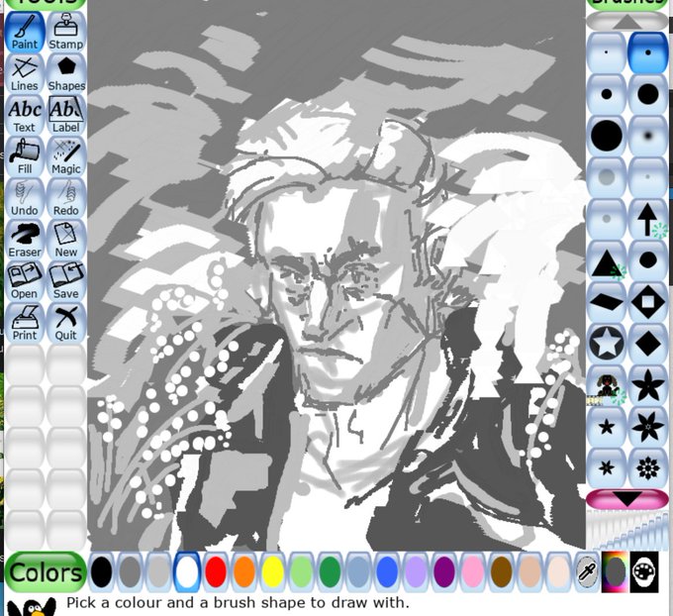673x616 pixels.
Task: Select the animated dog brush
Action: point(606,385)
